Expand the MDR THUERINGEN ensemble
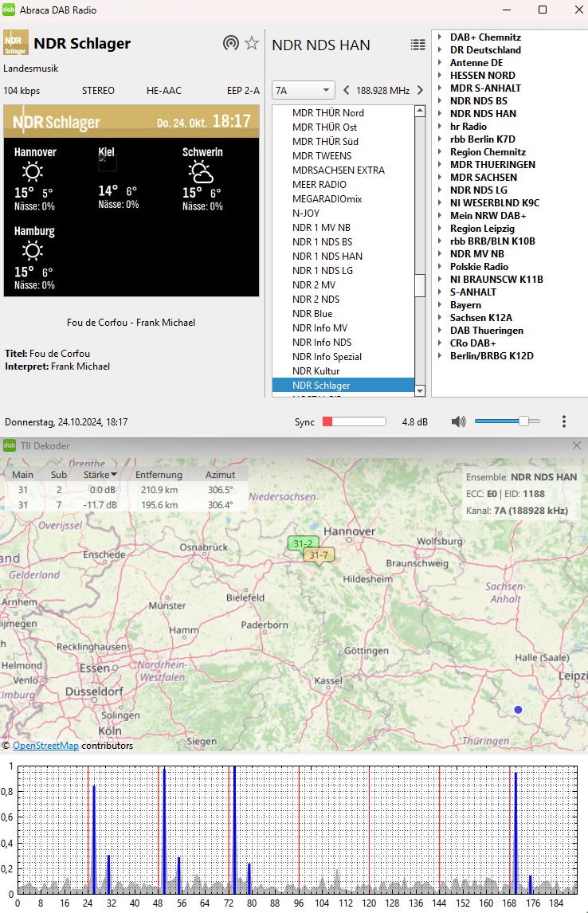This screenshot has height=913, width=588. pyautogui.click(x=440, y=165)
